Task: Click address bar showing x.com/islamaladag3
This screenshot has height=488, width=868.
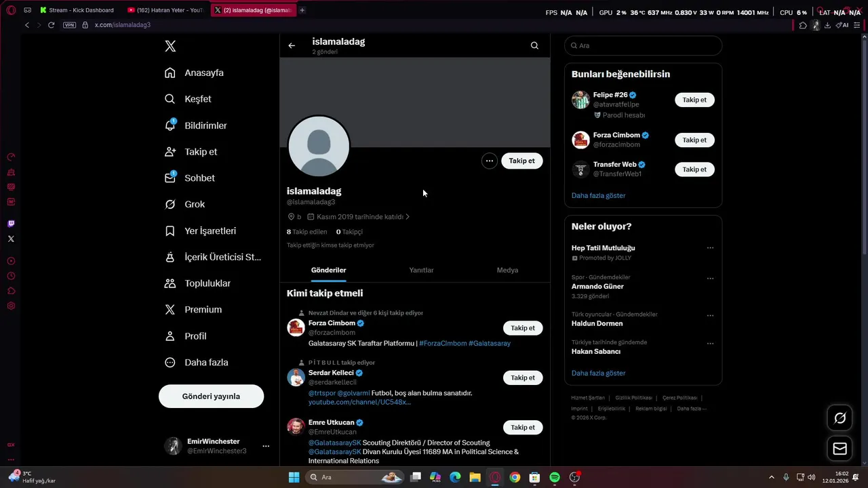Action: (123, 25)
